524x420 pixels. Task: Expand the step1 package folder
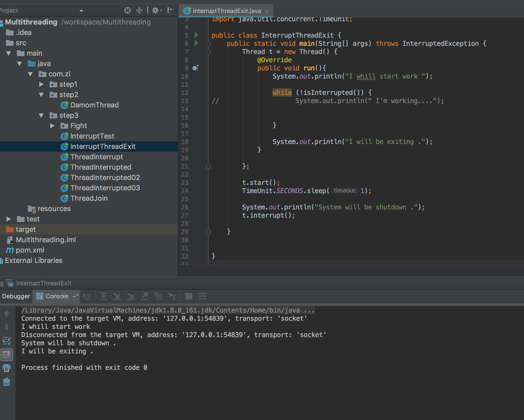point(41,84)
